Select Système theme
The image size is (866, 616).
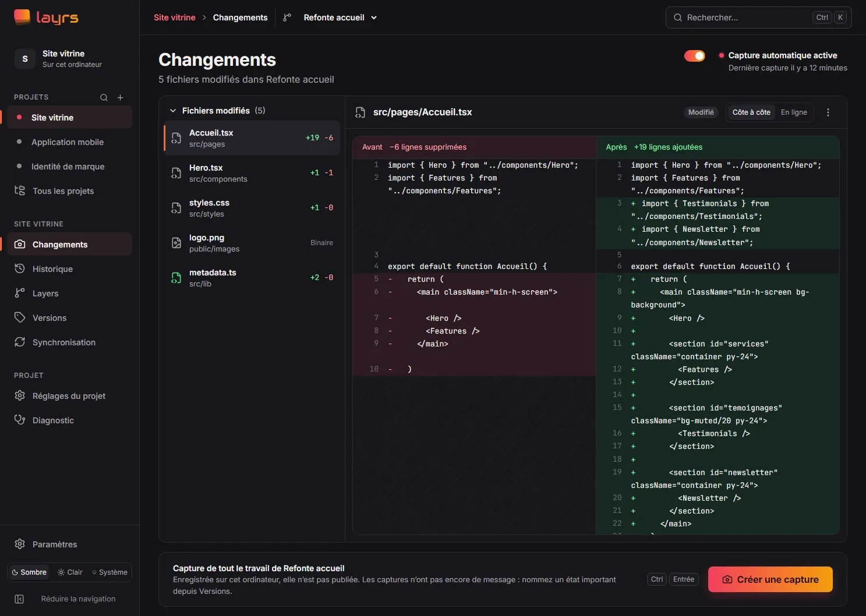coord(110,572)
